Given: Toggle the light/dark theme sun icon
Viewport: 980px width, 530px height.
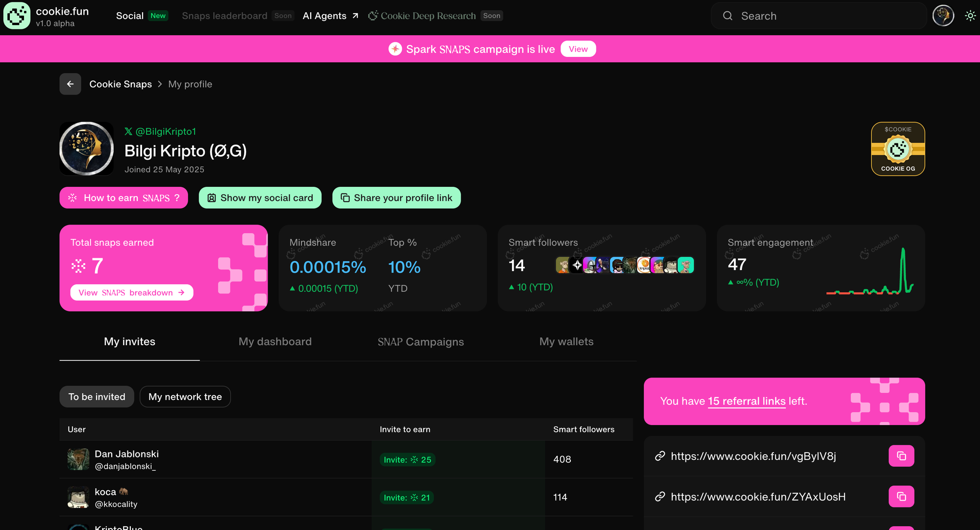Looking at the screenshot, I should (970, 16).
